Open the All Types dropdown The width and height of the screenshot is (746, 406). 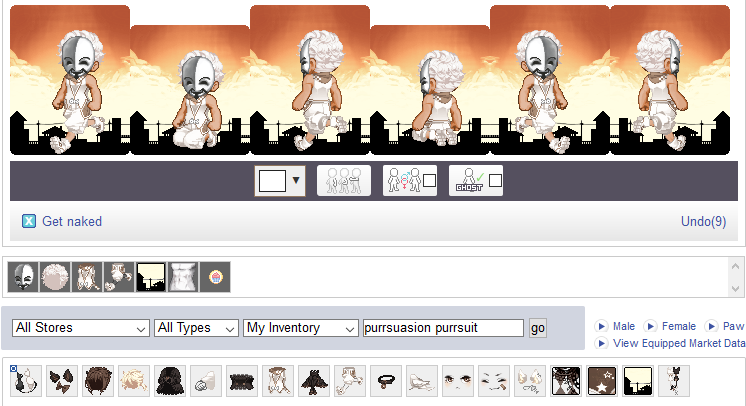click(196, 328)
